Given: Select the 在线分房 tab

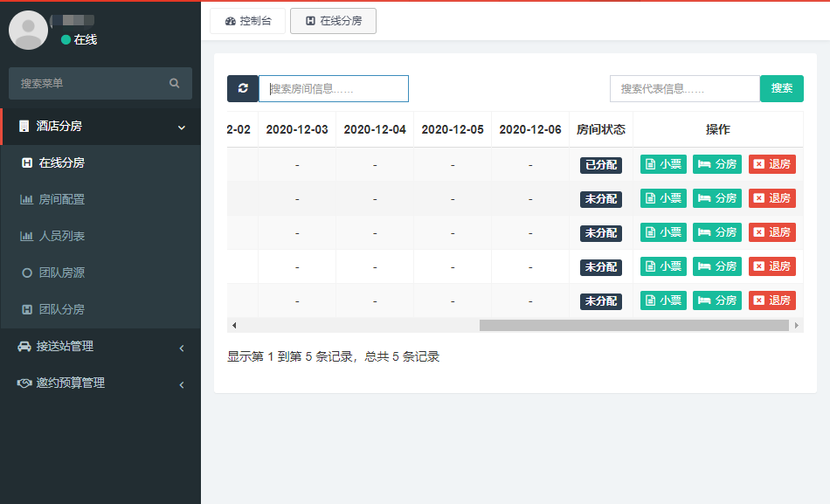Looking at the screenshot, I should (x=333, y=21).
